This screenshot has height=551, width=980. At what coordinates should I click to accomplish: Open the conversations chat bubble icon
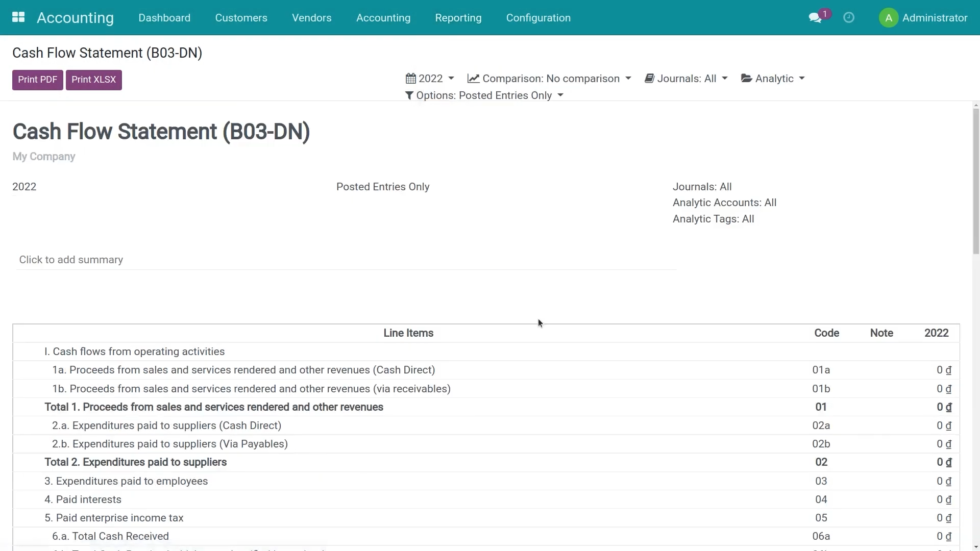click(x=815, y=18)
